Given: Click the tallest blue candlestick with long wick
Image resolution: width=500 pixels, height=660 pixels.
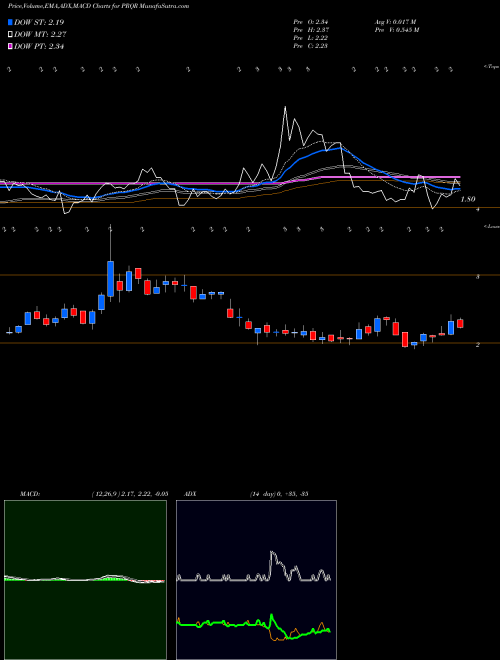Looking at the screenshot, I should tap(111, 279).
